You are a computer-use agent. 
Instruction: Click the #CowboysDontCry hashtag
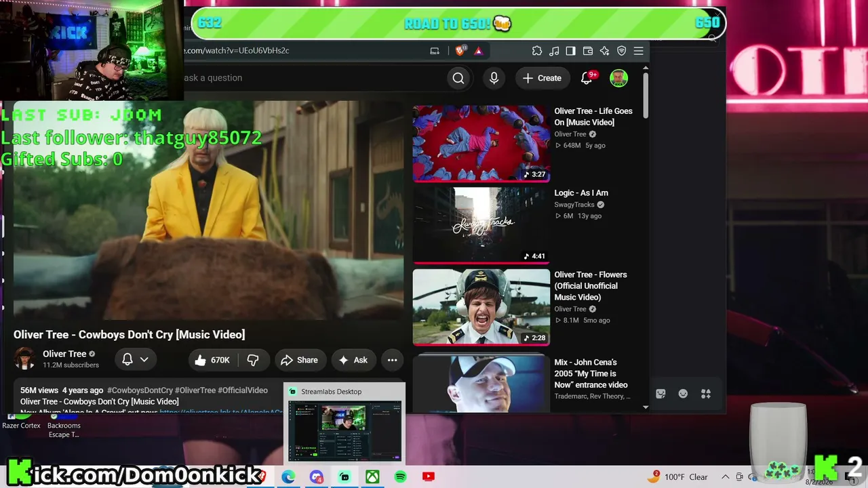click(x=140, y=390)
